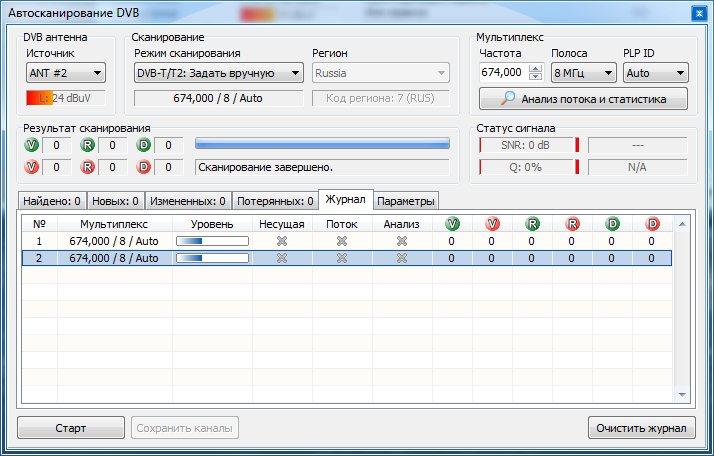Click the scan progress bar
Image resolution: width=714 pixels, height=456 pixels.
322,145
